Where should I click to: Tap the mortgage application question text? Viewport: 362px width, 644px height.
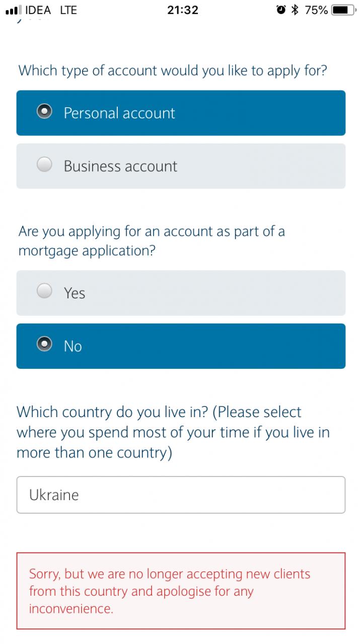coord(151,241)
